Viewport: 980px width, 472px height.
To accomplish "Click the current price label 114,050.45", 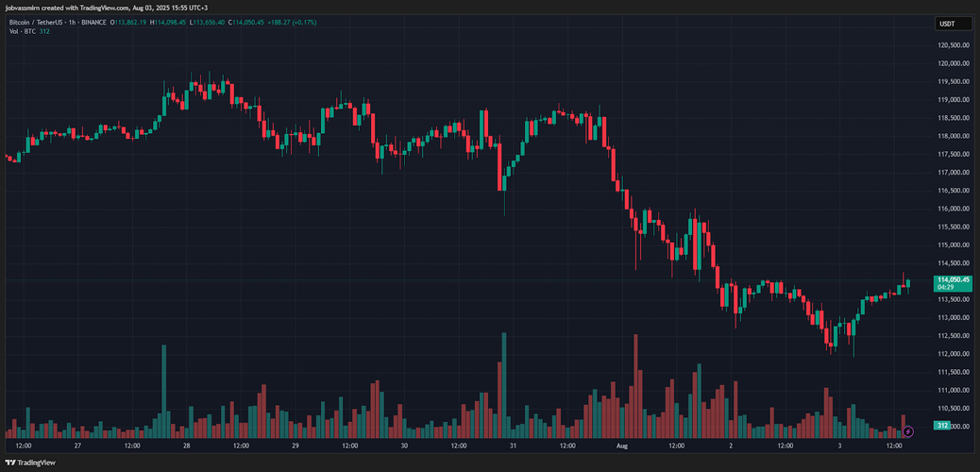I will (x=953, y=280).
